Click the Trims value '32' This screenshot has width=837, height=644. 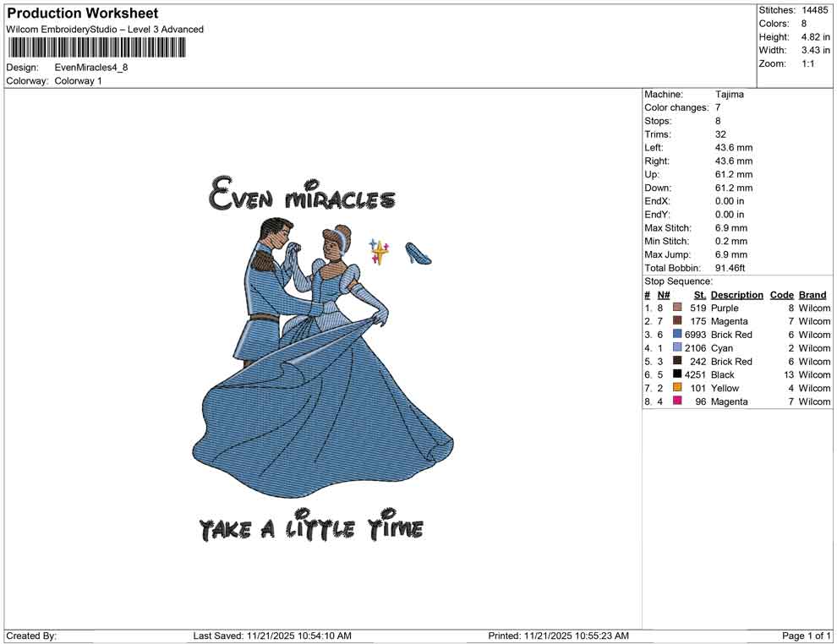click(720, 134)
